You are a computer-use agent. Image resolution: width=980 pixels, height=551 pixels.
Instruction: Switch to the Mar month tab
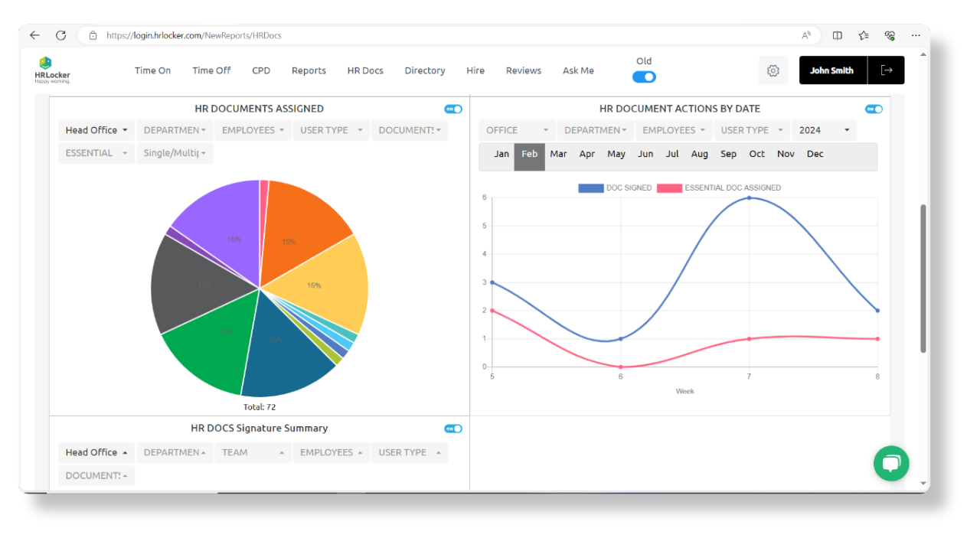(x=558, y=154)
